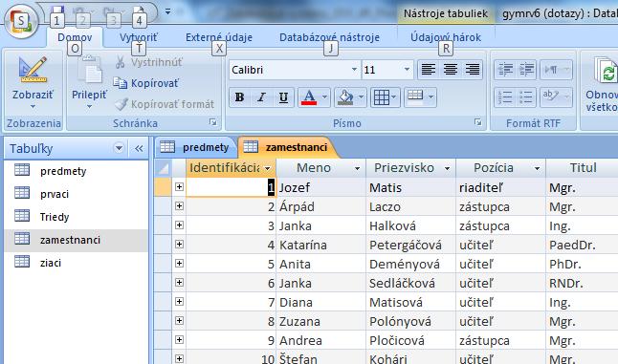Align text left

(428, 70)
